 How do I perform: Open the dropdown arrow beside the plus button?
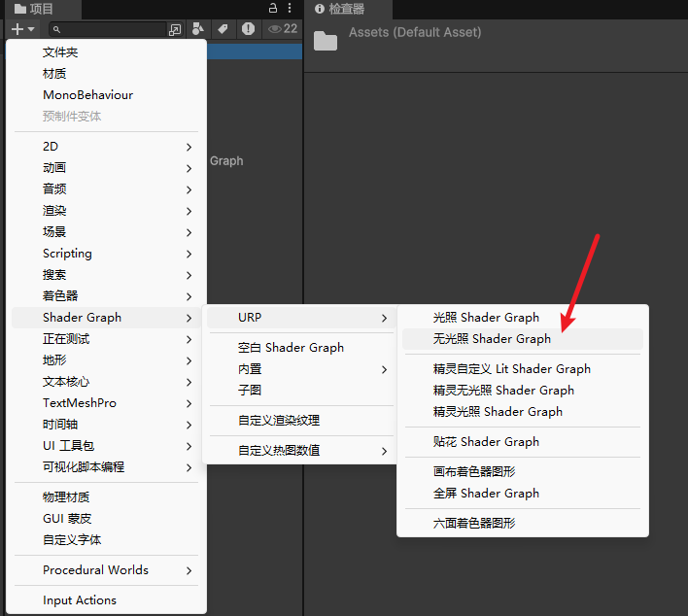pyautogui.click(x=31, y=29)
